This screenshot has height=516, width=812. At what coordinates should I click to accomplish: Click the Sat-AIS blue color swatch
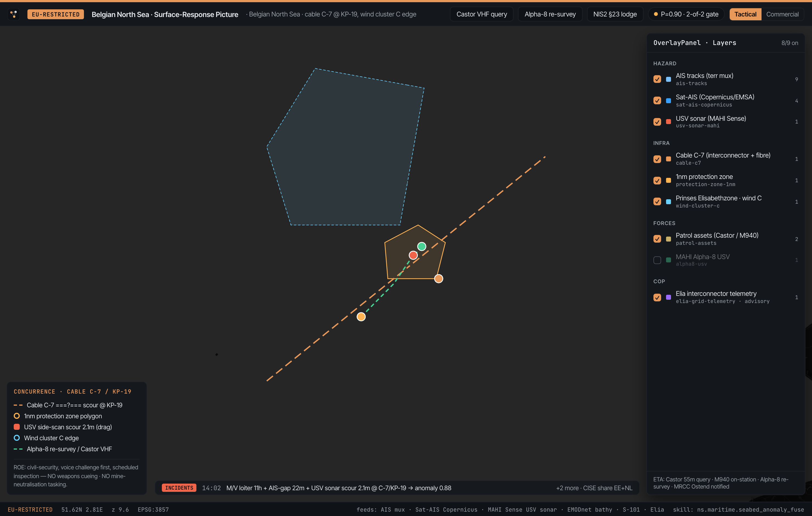coord(668,100)
